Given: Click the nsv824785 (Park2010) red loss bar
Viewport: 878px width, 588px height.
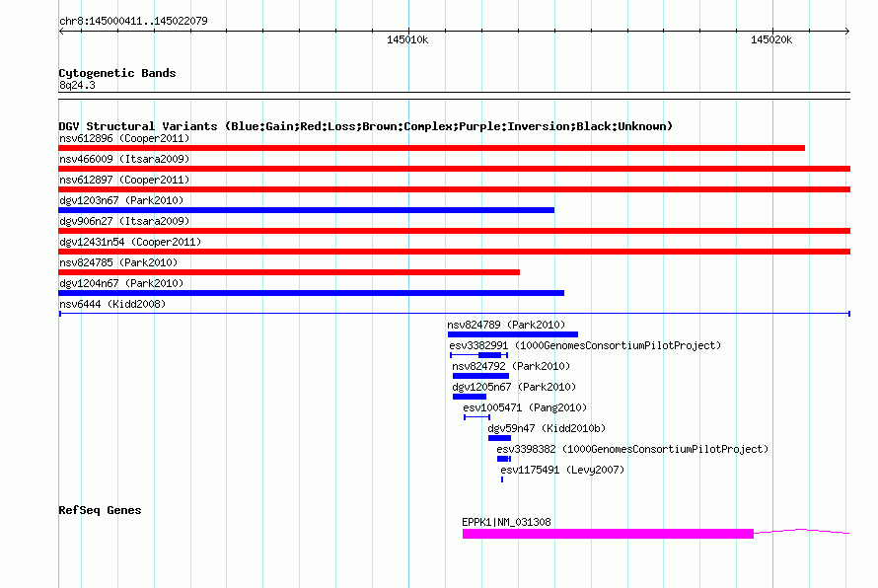Looking at the screenshot, I should tap(289, 272).
